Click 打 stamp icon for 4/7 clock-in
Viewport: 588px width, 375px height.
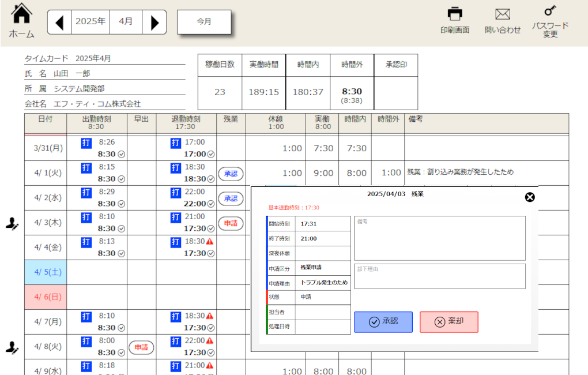pyautogui.click(x=86, y=317)
